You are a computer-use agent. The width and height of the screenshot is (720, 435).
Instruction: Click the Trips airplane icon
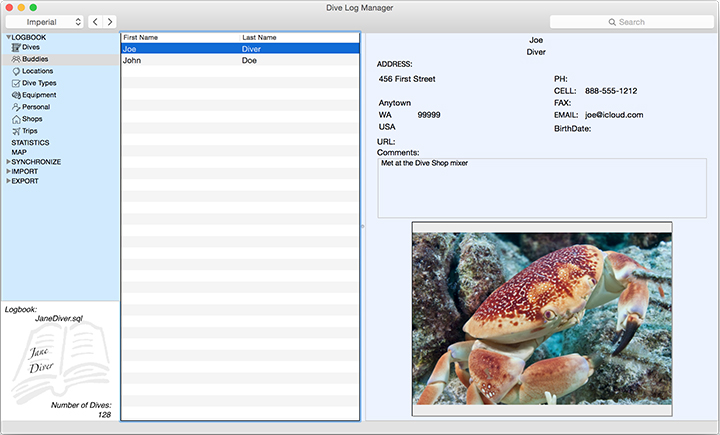[x=17, y=131]
